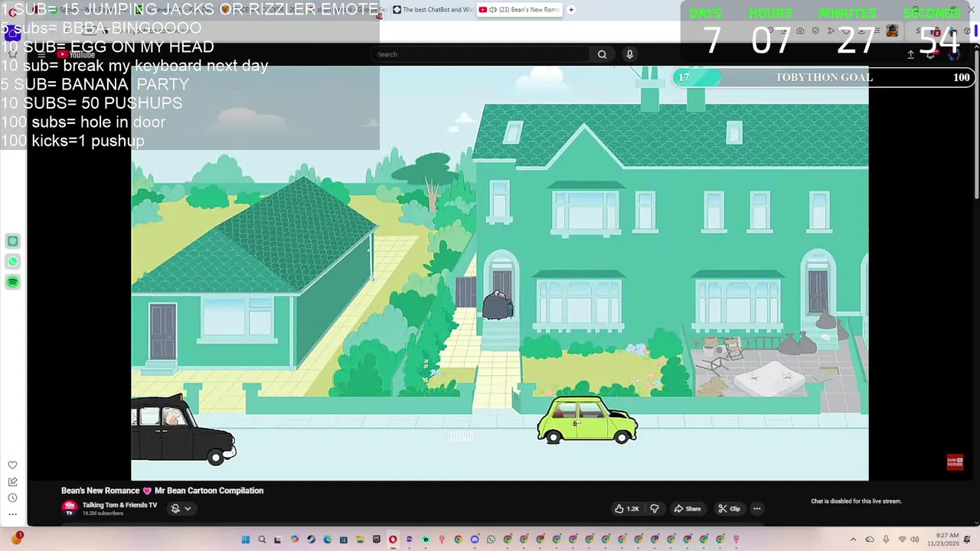This screenshot has width=980, height=551.
Task: Like the video showing 1.2K likes
Action: coord(627,509)
